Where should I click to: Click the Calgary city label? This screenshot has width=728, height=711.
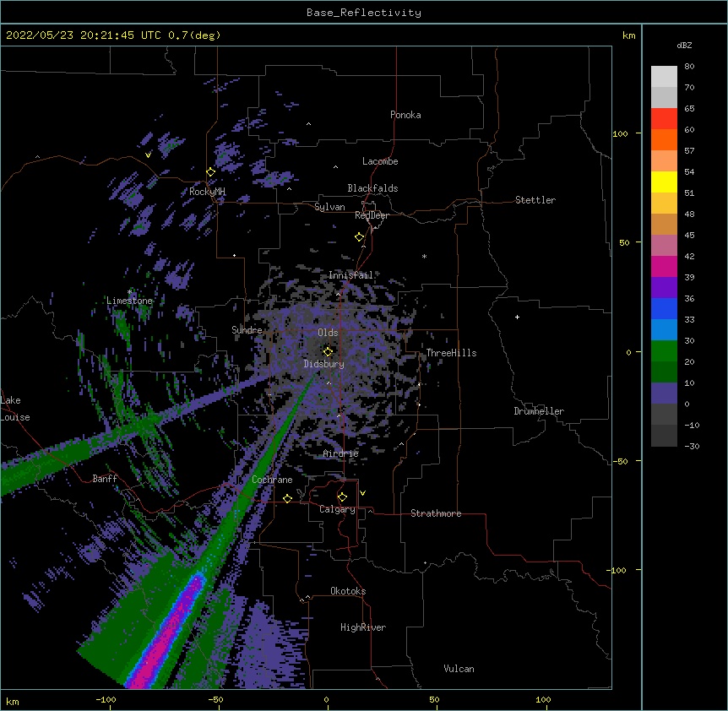pyautogui.click(x=337, y=509)
